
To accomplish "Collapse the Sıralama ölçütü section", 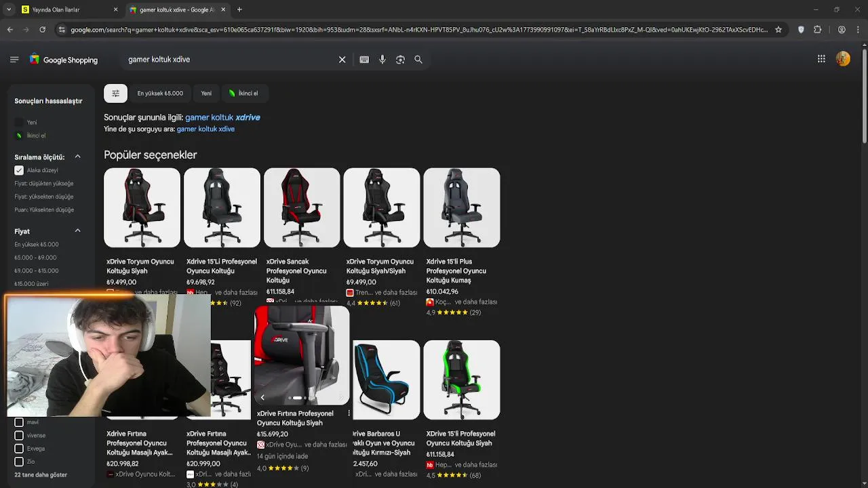I will point(77,157).
